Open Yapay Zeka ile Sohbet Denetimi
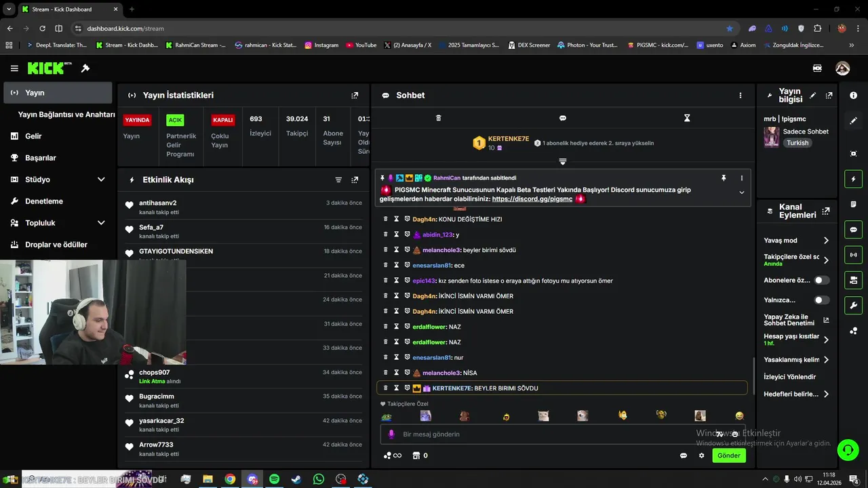Viewport: 868px width, 488px height. (x=796, y=320)
